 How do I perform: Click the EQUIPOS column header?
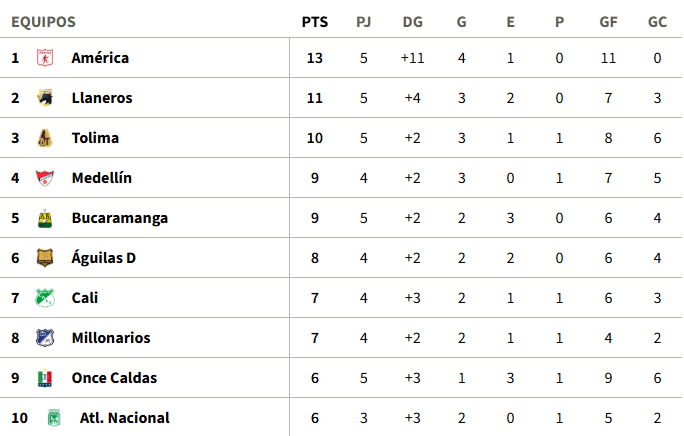click(43, 22)
